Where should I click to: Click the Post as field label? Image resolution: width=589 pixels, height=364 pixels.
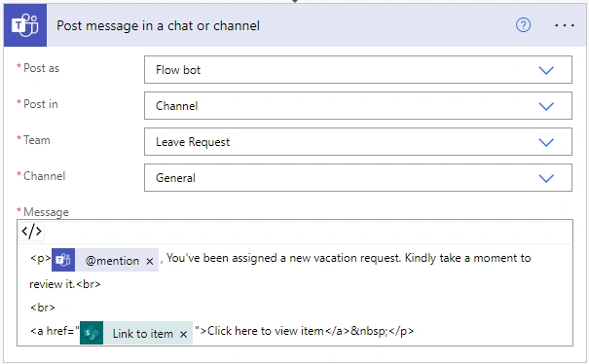point(41,68)
